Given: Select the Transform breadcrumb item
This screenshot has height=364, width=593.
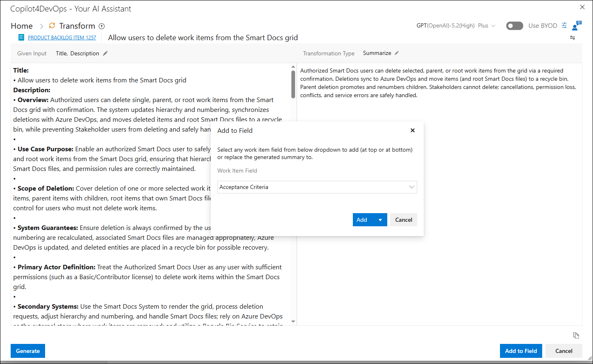Looking at the screenshot, I should pyautogui.click(x=77, y=26).
